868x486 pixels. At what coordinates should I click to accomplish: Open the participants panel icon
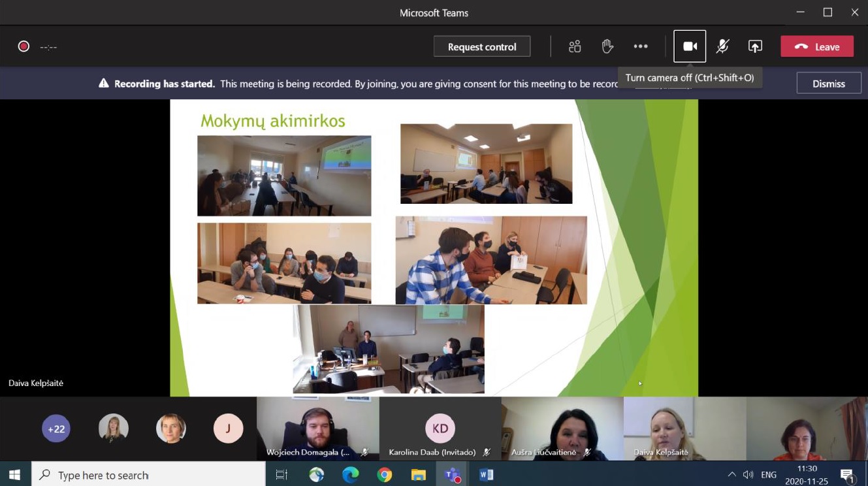click(x=575, y=46)
